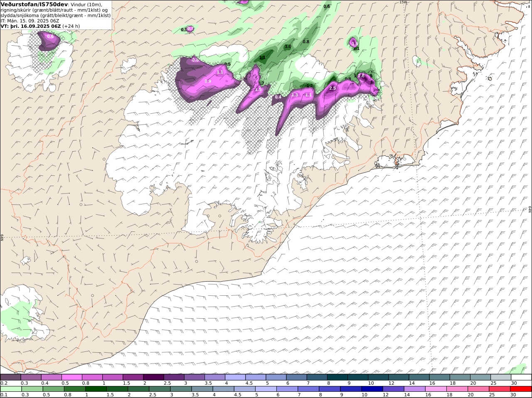The height and width of the screenshot is (398, 532).
Task: Click the 15W longitude label
Action: pyautogui.click(x=402, y=2)
